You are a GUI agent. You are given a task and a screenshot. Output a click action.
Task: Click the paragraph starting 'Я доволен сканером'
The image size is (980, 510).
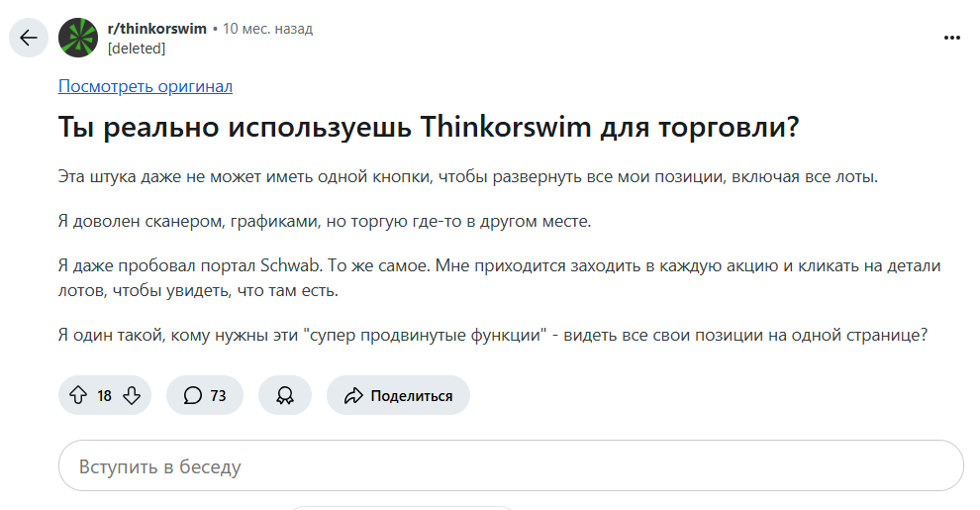point(325,221)
